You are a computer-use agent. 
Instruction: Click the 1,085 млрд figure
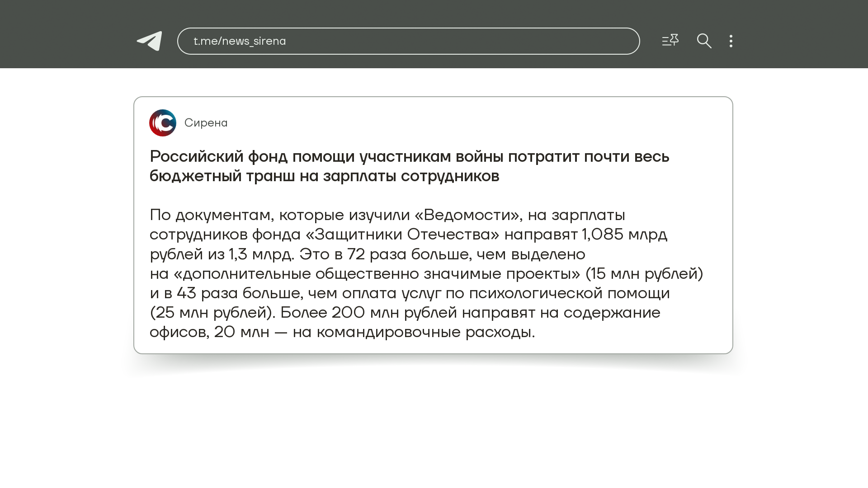pos(624,235)
